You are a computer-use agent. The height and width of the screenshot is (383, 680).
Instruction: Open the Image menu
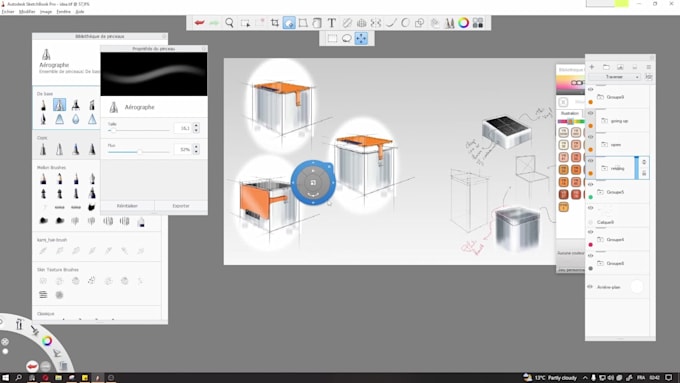pyautogui.click(x=46, y=12)
